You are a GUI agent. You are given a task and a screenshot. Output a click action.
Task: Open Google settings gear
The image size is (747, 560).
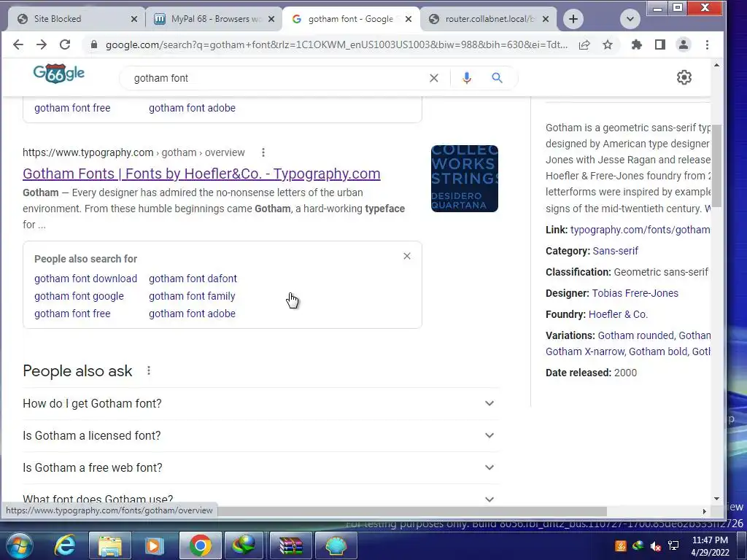point(684,77)
